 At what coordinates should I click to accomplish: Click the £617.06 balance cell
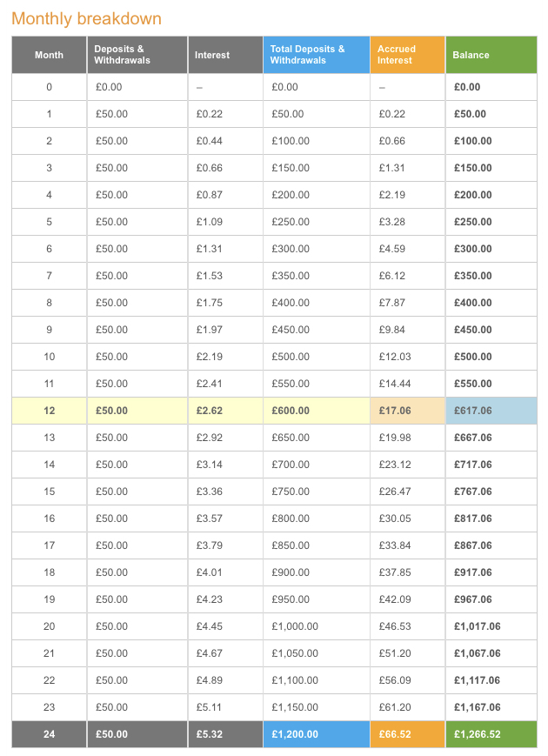pos(491,411)
